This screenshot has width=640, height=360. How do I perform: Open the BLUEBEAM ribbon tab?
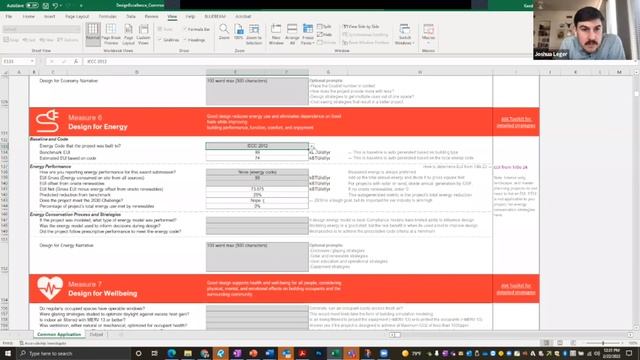[215, 16]
